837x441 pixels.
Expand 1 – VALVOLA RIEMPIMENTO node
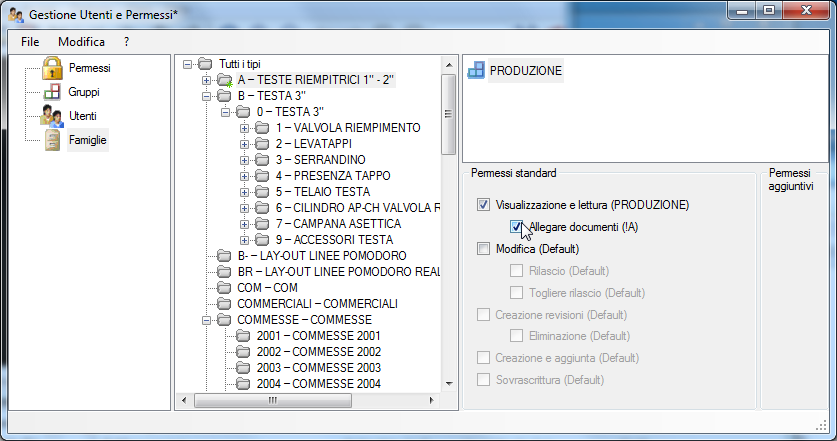pos(244,129)
